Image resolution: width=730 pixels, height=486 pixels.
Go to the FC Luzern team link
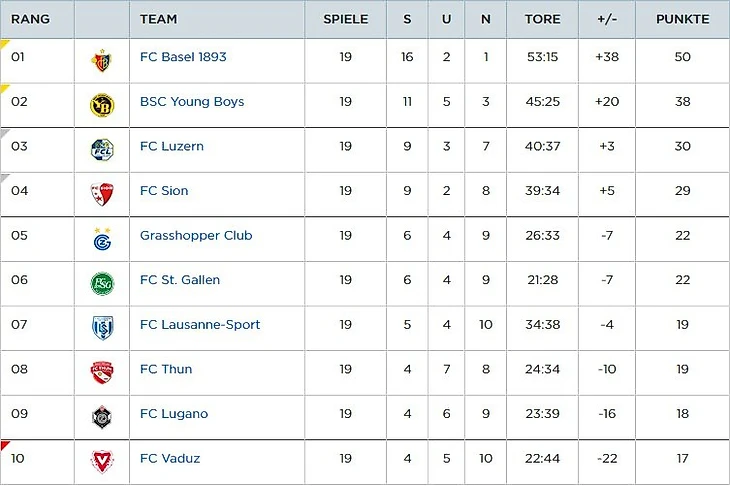tap(172, 146)
